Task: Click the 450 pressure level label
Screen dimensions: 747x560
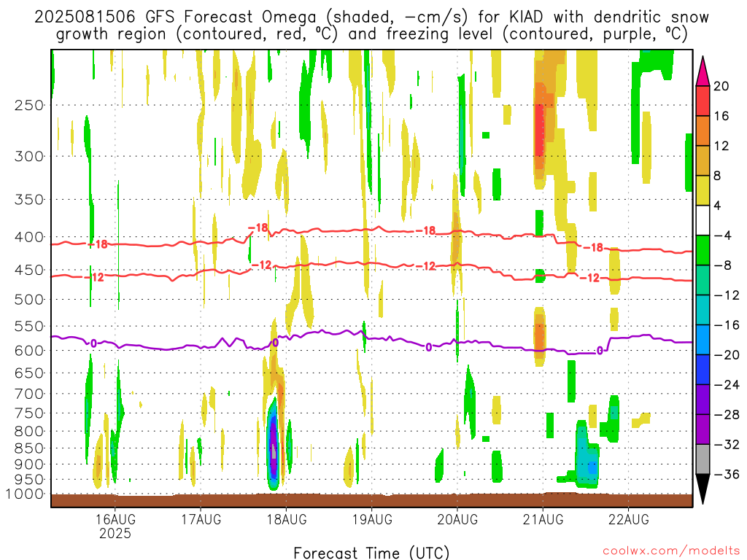Action: [x=29, y=270]
